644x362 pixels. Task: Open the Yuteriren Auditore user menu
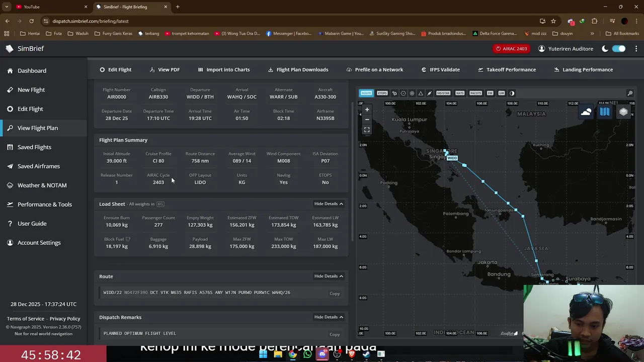click(x=566, y=49)
